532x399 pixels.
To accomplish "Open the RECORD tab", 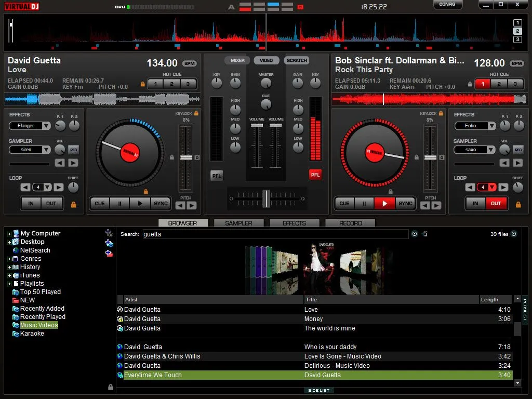I will pos(350,222).
